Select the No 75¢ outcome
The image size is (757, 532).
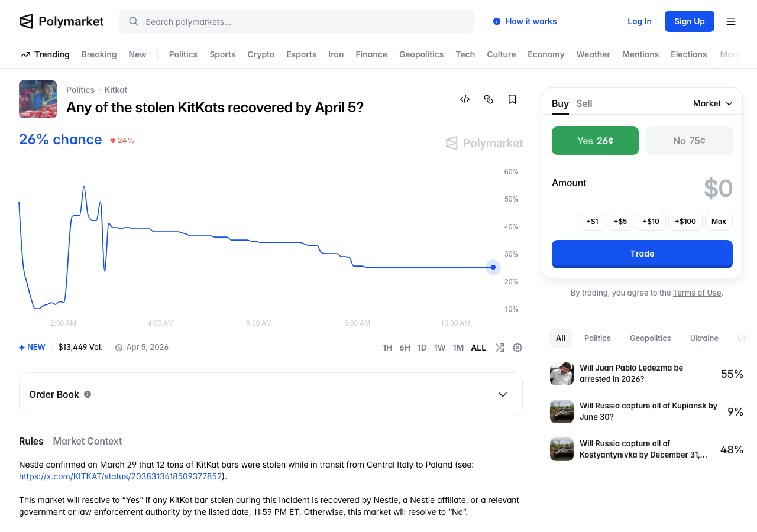[689, 141]
